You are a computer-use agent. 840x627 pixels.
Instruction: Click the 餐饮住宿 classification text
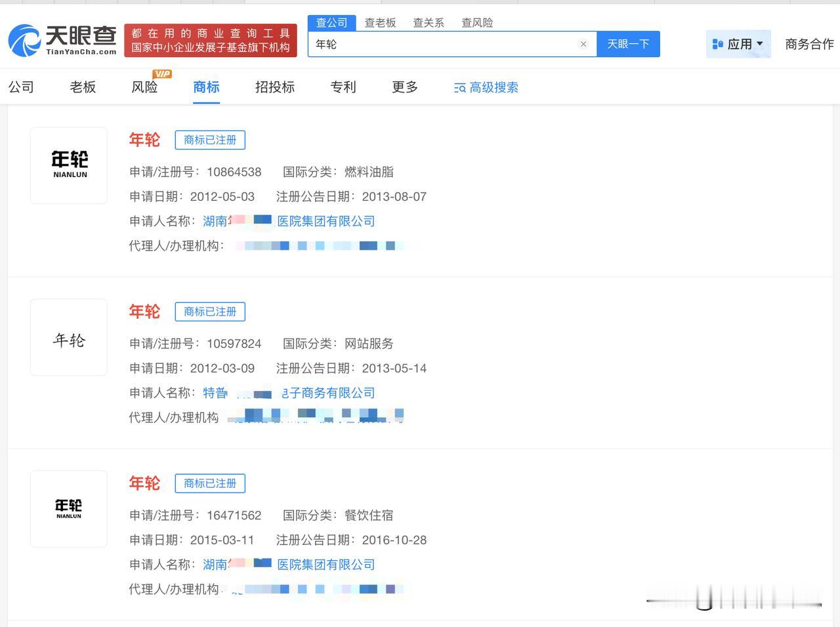(369, 516)
